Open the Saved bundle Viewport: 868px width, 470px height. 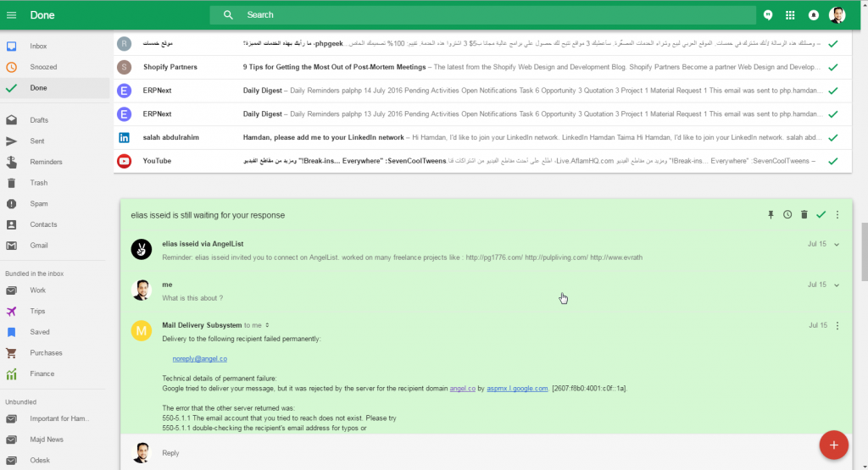point(55,332)
